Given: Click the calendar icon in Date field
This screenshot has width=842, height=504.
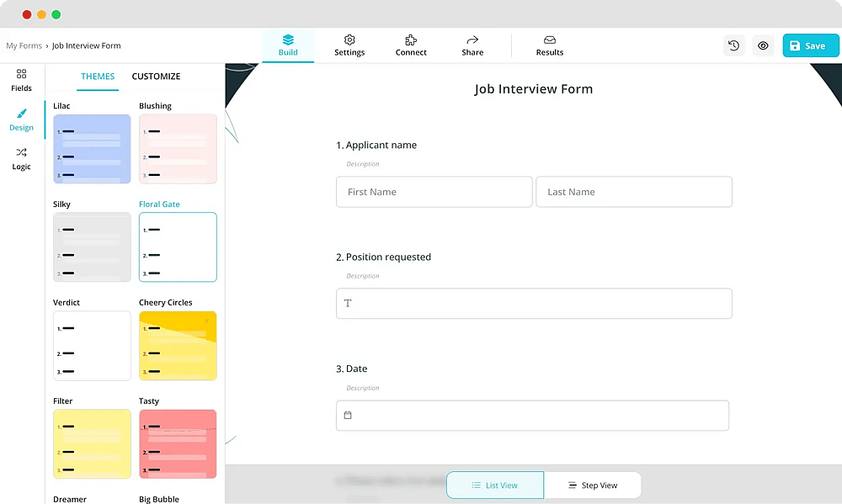Looking at the screenshot, I should (348, 415).
